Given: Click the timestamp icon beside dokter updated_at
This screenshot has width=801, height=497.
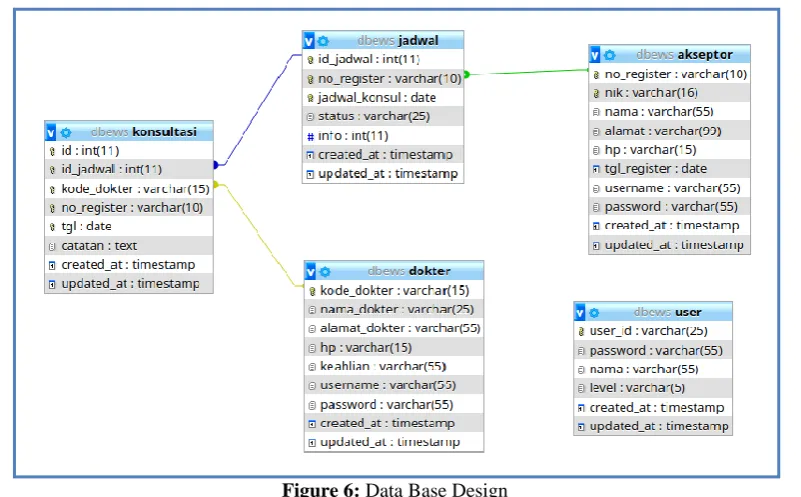Looking at the screenshot, I should point(312,443).
